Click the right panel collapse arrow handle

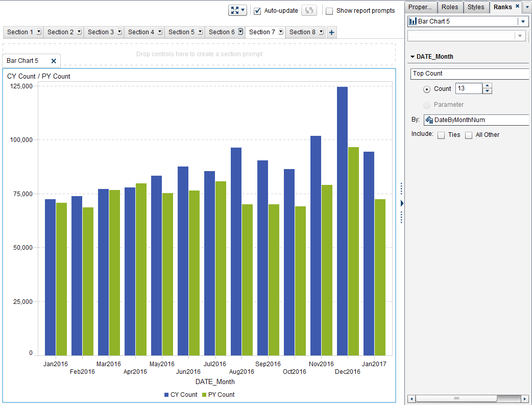tap(402, 203)
